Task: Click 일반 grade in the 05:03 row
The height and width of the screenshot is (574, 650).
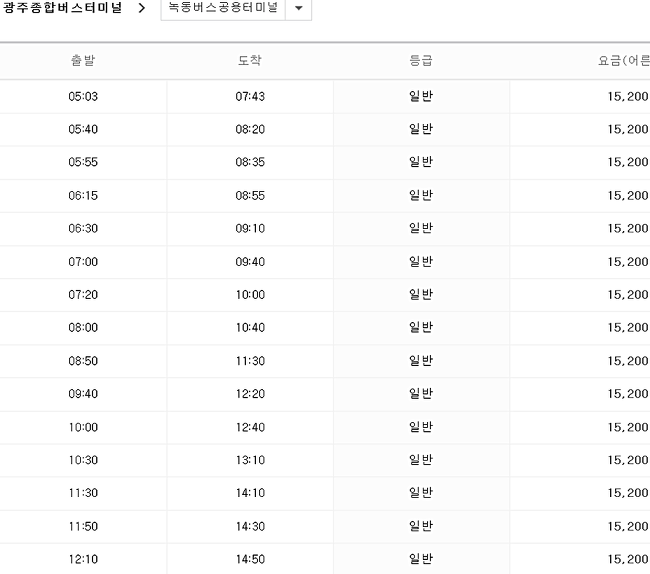Action: 421,96
